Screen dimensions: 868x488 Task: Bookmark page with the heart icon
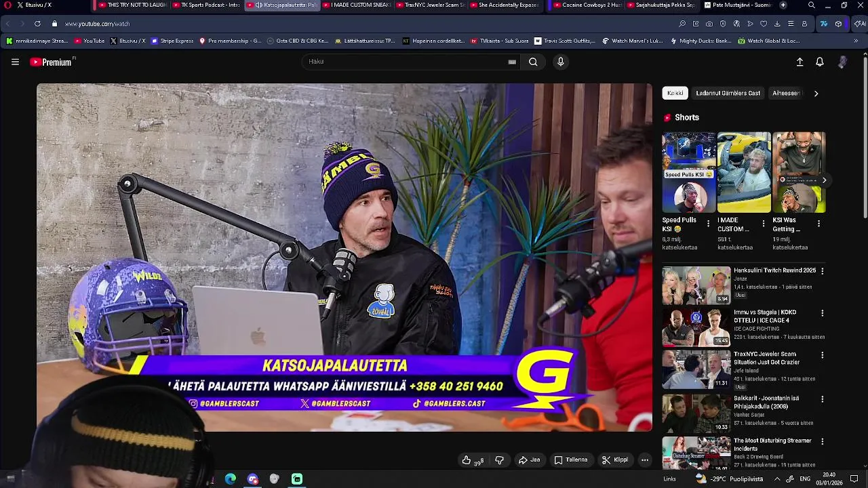764,24
